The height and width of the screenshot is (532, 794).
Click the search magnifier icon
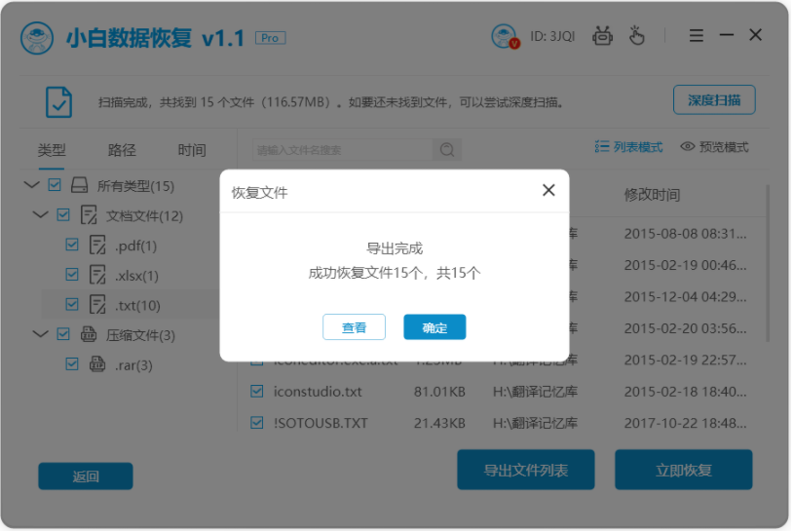point(447,150)
